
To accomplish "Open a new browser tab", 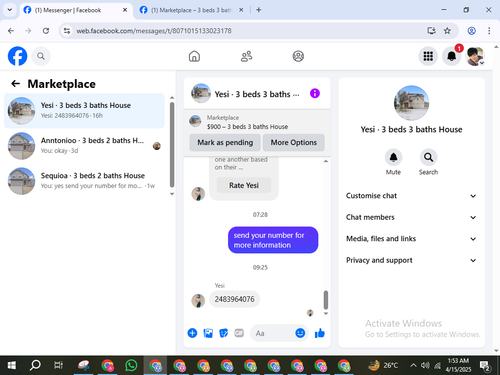I will click(258, 10).
